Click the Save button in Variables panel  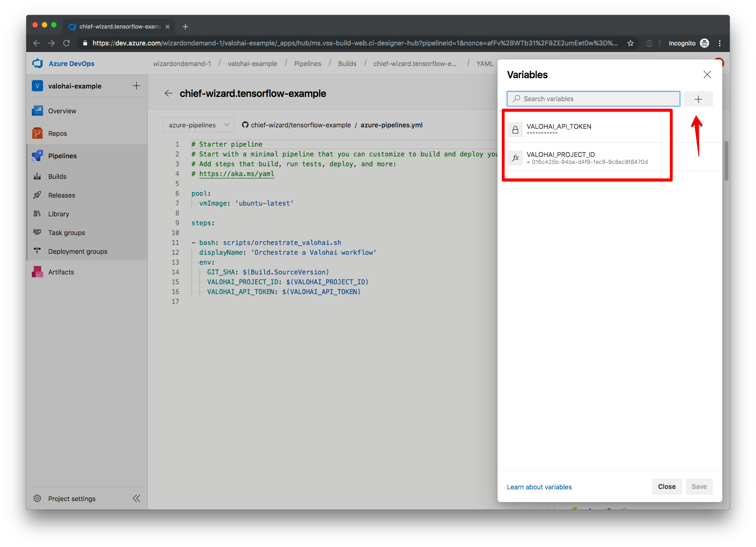(x=699, y=487)
